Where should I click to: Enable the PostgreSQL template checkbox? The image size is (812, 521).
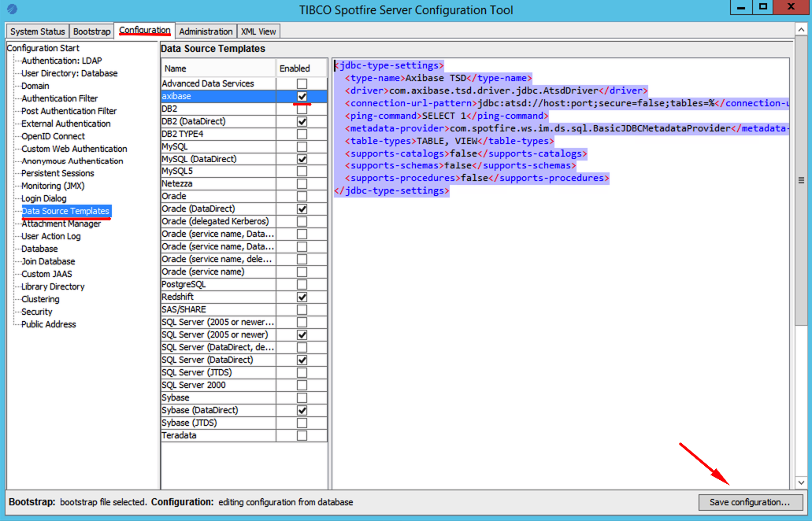click(302, 285)
